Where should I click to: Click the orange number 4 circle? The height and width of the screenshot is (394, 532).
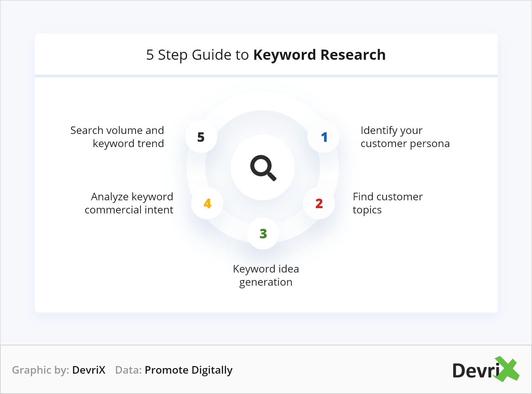[x=207, y=204]
